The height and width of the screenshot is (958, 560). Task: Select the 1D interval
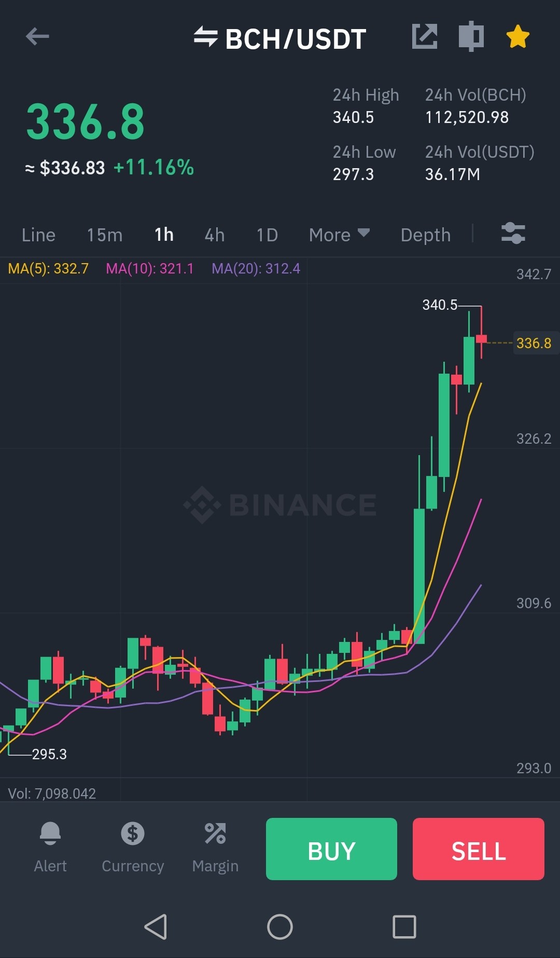268,235
